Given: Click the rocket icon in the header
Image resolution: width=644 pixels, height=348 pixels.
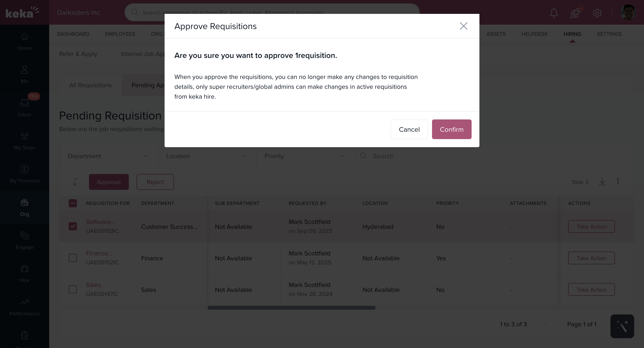Looking at the screenshot, I should (x=575, y=13).
